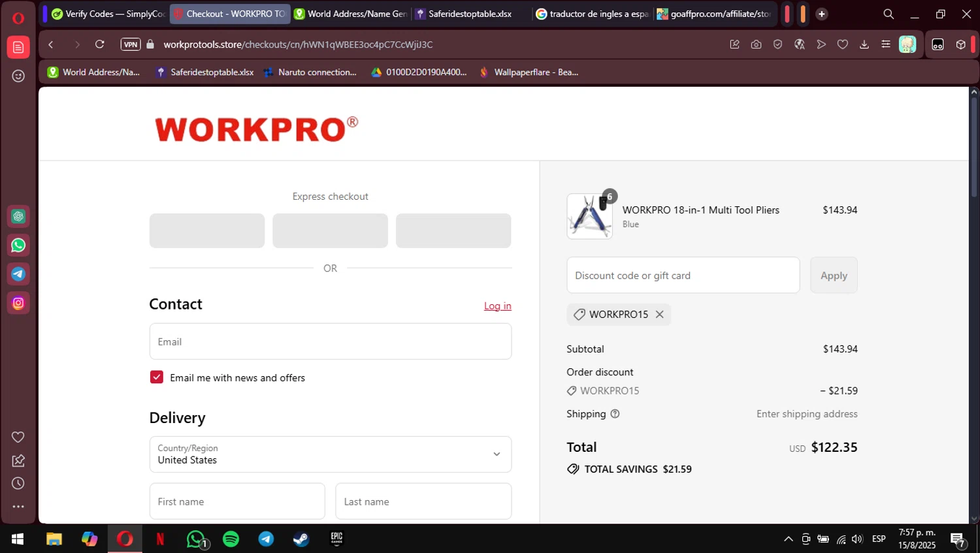Reload the checkout page
Screen dimensions: 980x553
(100, 44)
